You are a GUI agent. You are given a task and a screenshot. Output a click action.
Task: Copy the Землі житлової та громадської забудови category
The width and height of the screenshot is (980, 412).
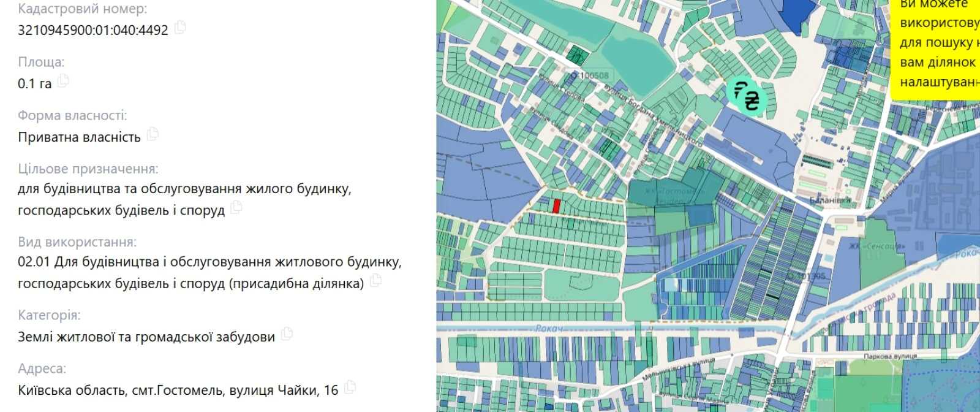click(287, 334)
